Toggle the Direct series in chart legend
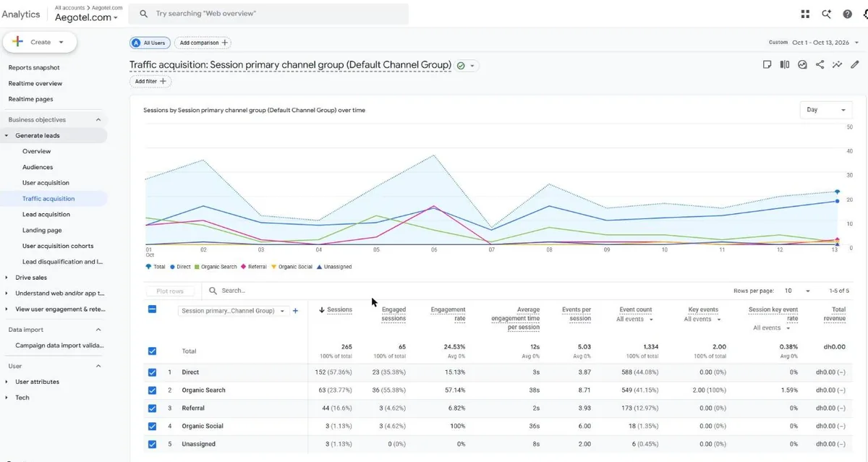Viewport: 868px width, 462px height. (180, 267)
